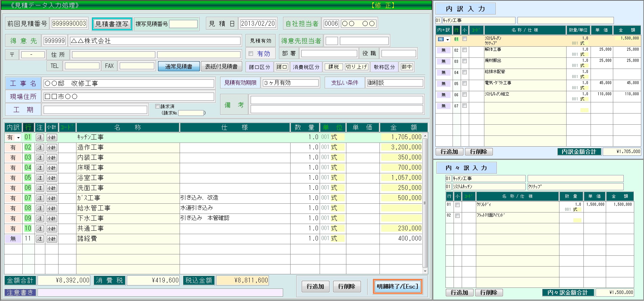Click 注 icon on row 05 浴室工事
The height and width of the screenshot is (301, 644).
point(40,178)
